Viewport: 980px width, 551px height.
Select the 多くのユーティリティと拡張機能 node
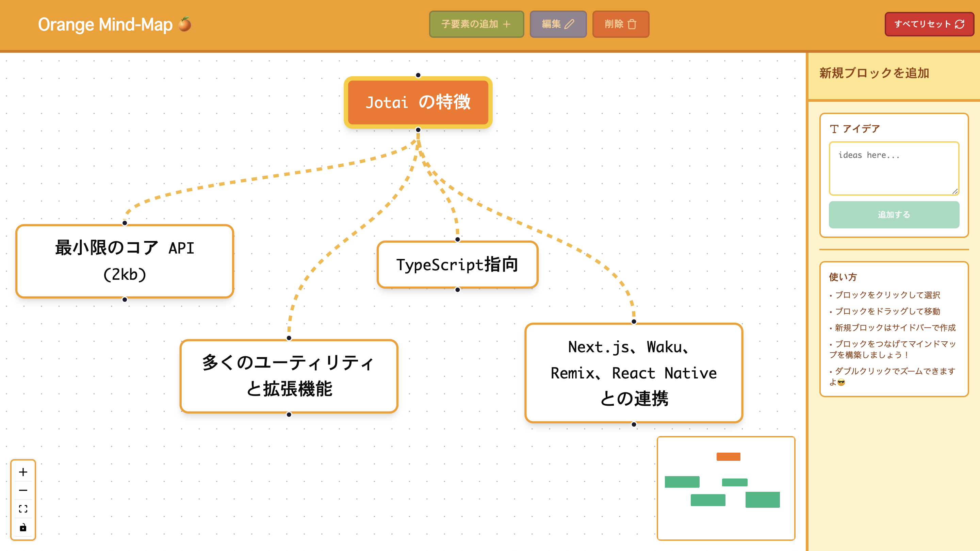click(x=289, y=376)
